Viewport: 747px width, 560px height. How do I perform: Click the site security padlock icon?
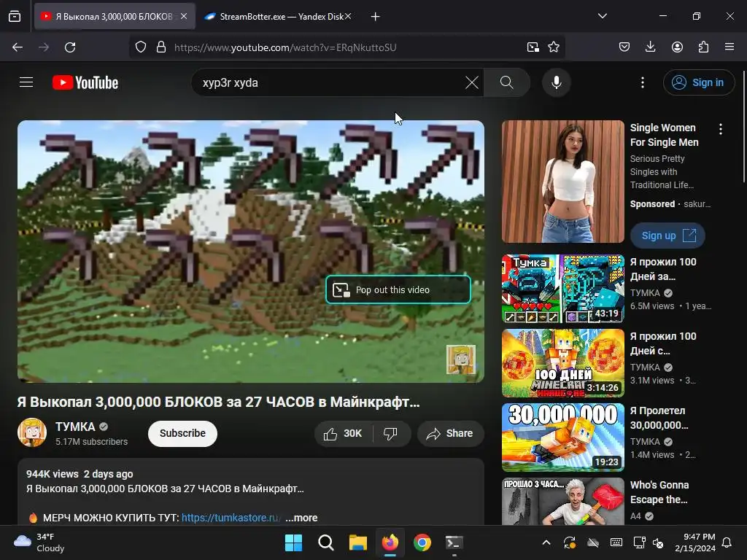click(x=161, y=47)
